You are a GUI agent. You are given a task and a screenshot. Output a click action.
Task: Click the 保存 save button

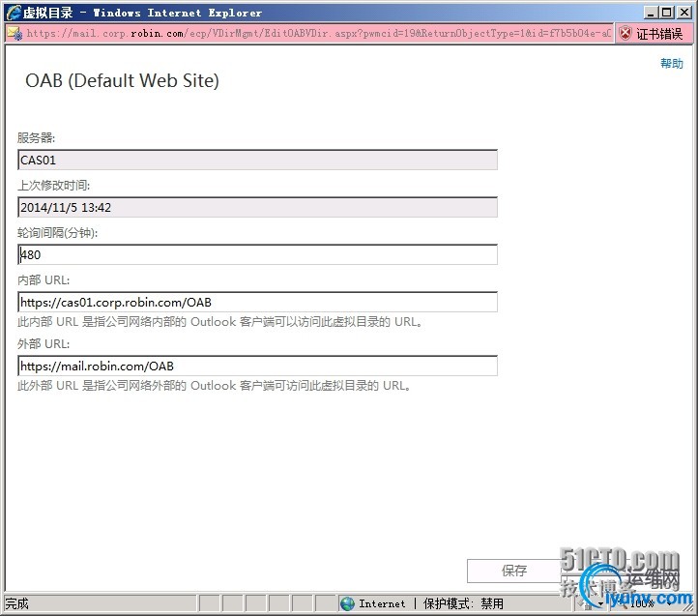[x=514, y=571]
